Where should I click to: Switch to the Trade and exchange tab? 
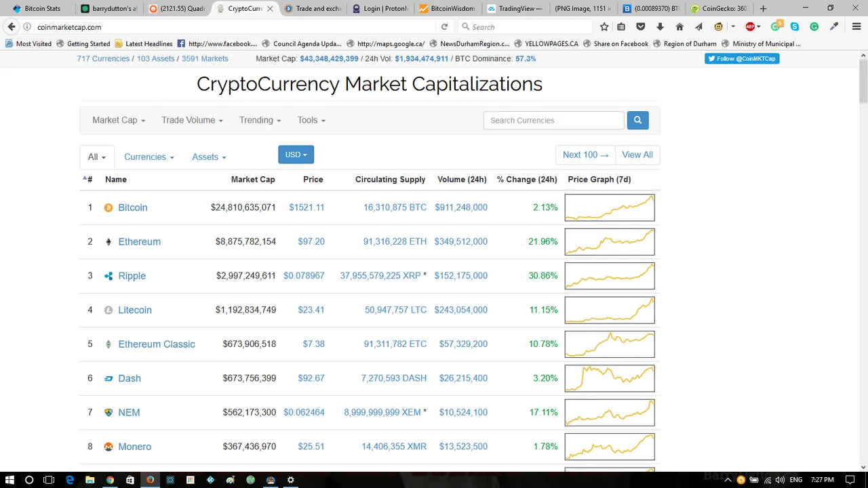click(x=312, y=9)
